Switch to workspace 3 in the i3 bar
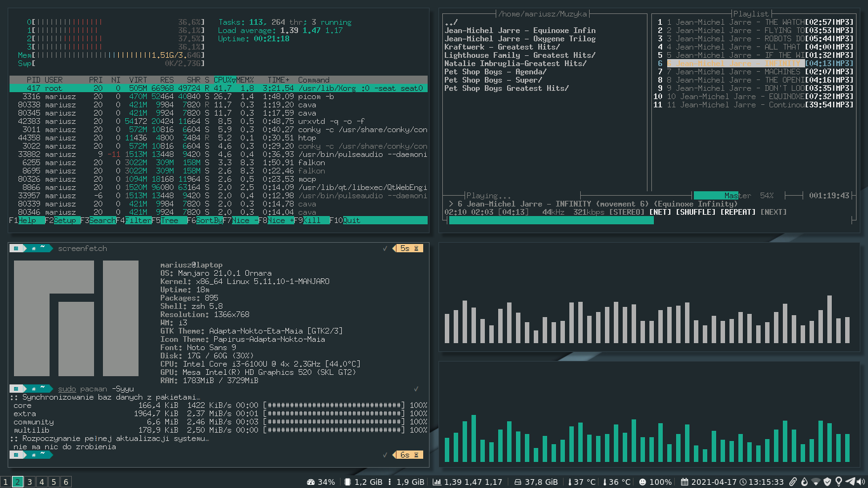 pyautogui.click(x=30, y=482)
